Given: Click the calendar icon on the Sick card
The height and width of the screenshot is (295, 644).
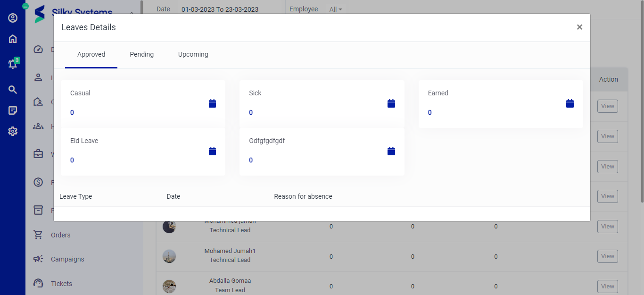Looking at the screenshot, I should [x=391, y=103].
